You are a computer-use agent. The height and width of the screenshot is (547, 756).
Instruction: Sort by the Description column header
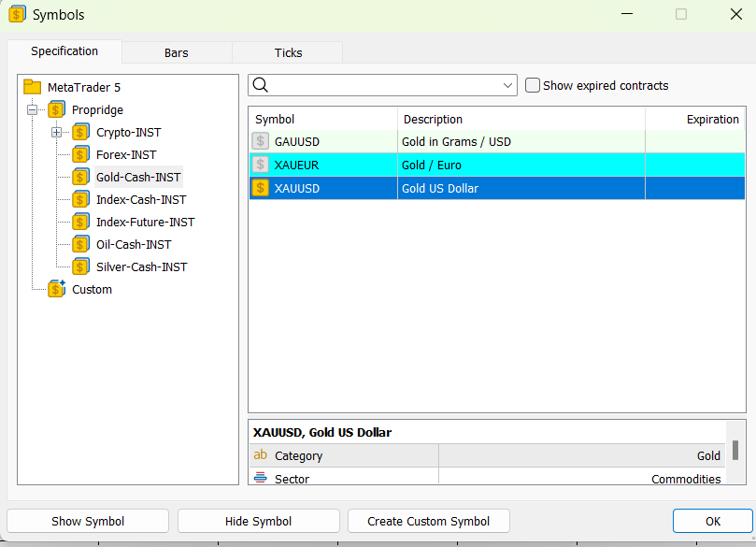click(521, 119)
